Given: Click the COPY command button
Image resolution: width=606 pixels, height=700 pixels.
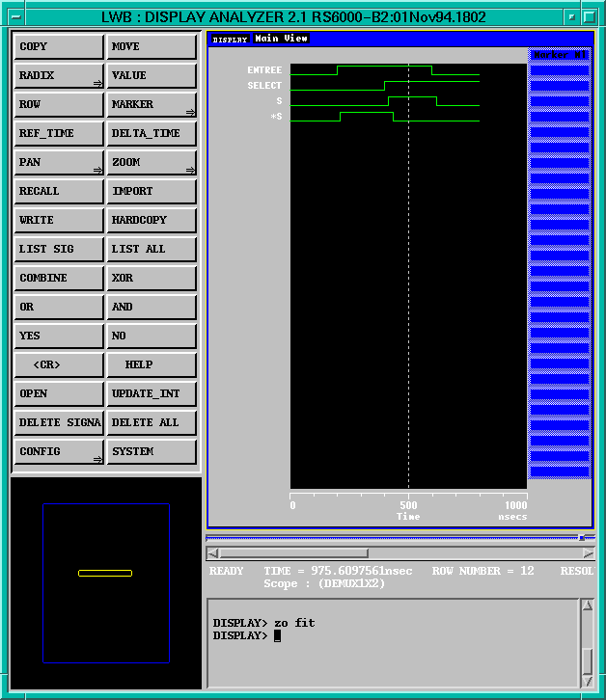Looking at the screenshot, I should coord(59,47).
